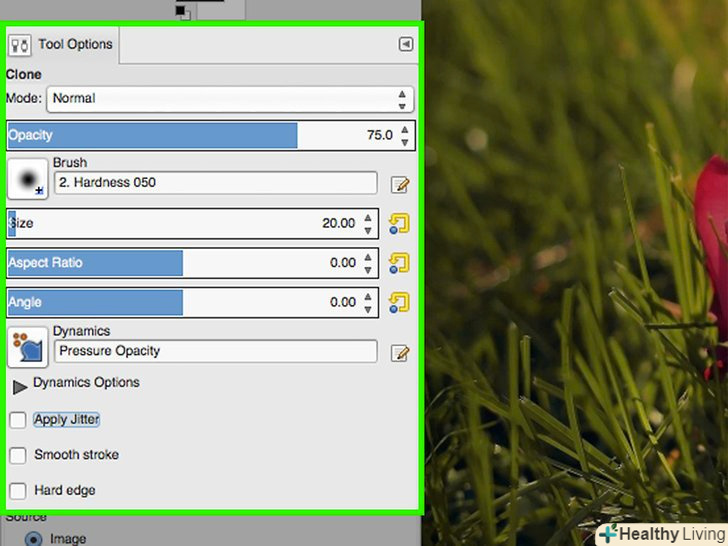Open the tab configuration menu arrow
728x546 pixels.
[x=406, y=44]
